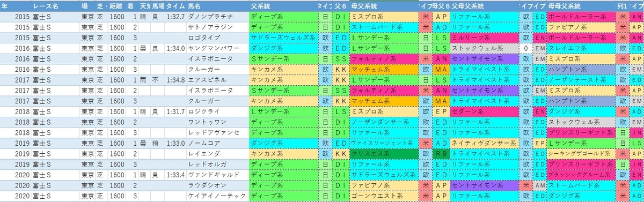Select the ゼダーン系 cell

[x=485, y=111]
